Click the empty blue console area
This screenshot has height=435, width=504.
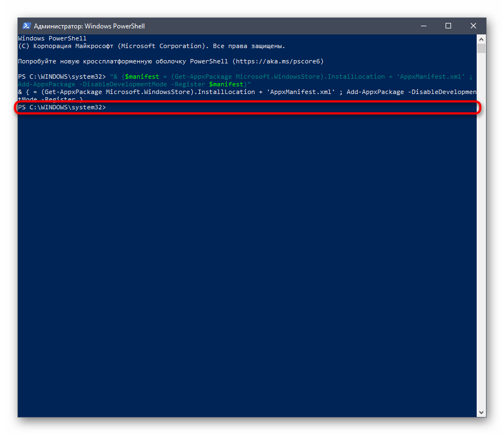(x=246, y=262)
